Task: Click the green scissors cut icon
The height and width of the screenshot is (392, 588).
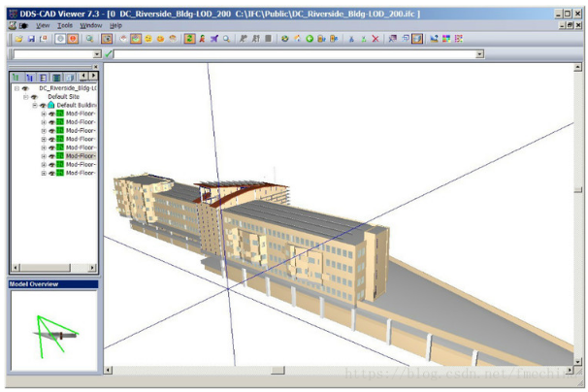Action: point(363,39)
